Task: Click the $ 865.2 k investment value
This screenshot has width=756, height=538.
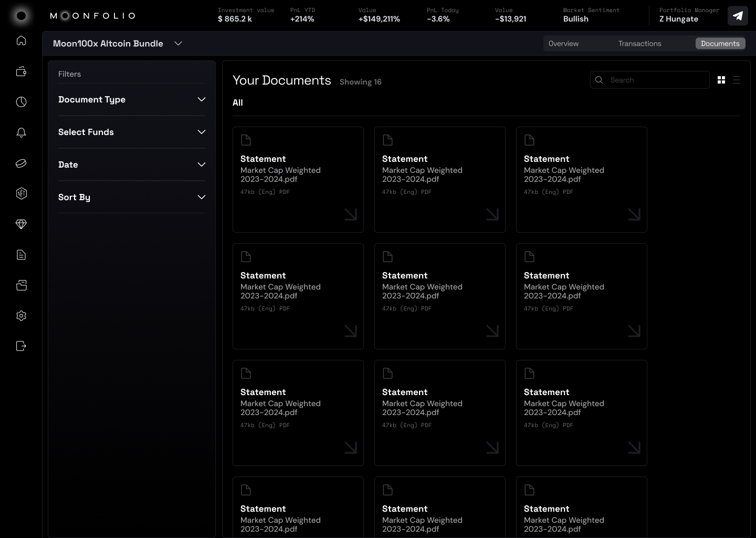Action: (235, 19)
